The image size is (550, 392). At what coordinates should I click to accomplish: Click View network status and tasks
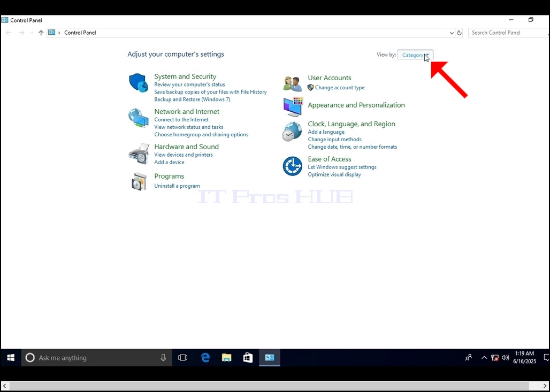[x=189, y=127]
